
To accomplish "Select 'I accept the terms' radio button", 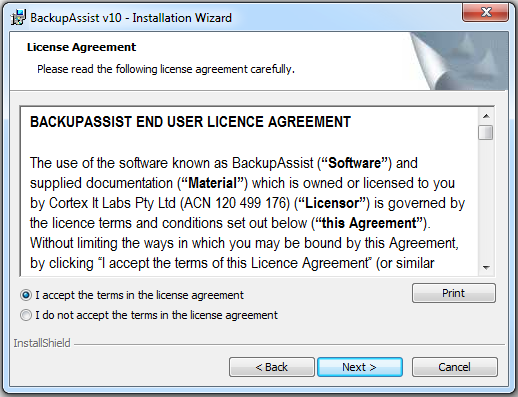I will (26, 295).
